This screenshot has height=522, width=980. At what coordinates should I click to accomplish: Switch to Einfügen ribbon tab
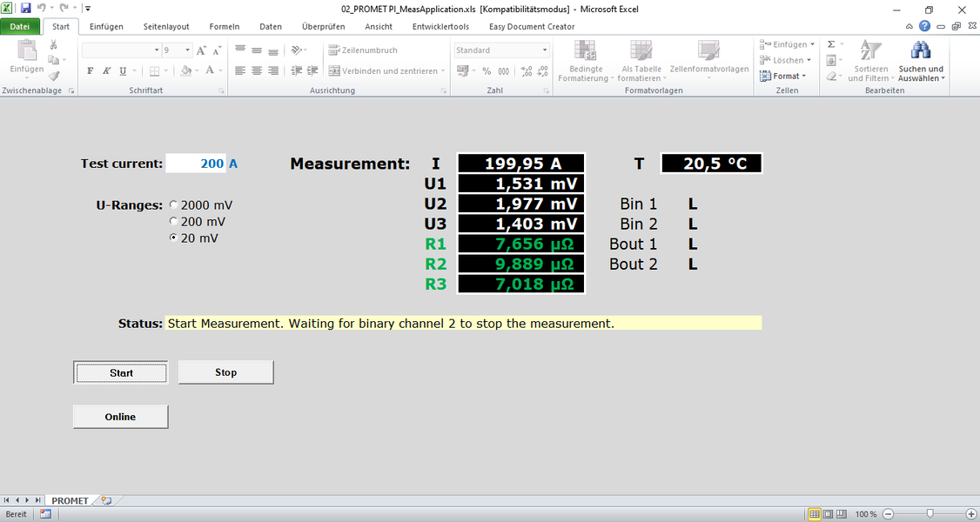click(x=106, y=26)
